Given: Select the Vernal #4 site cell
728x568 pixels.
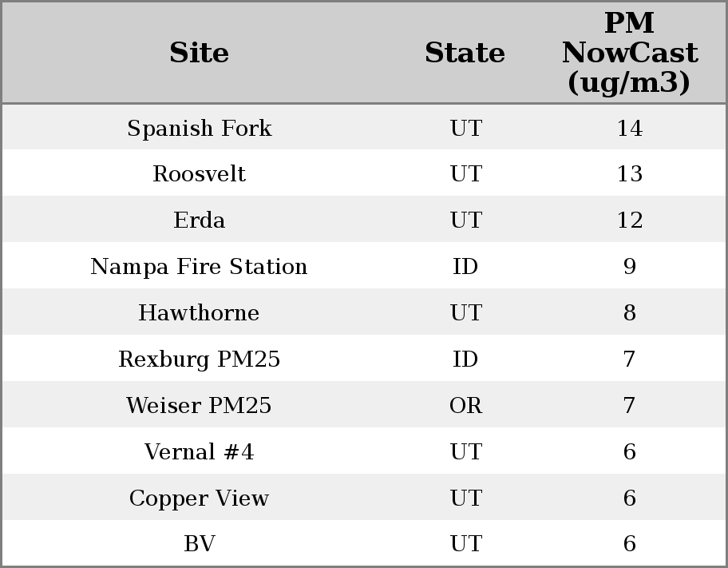Looking at the screenshot, I should (199, 452).
